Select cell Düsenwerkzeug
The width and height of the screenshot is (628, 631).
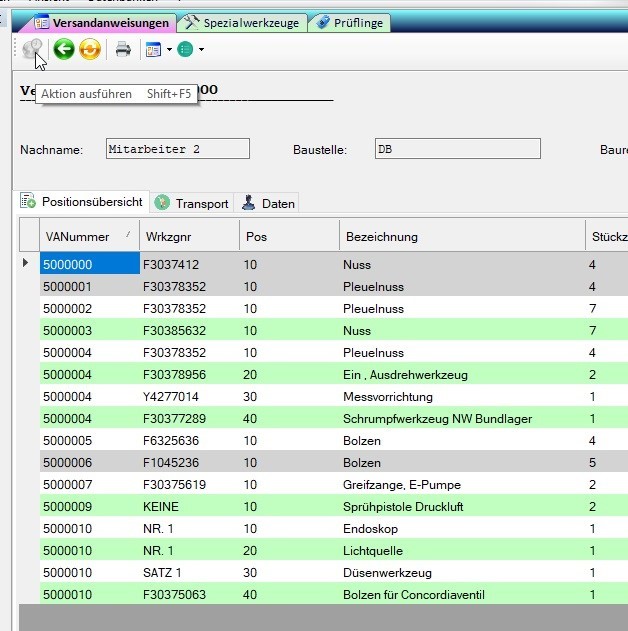tap(462, 572)
